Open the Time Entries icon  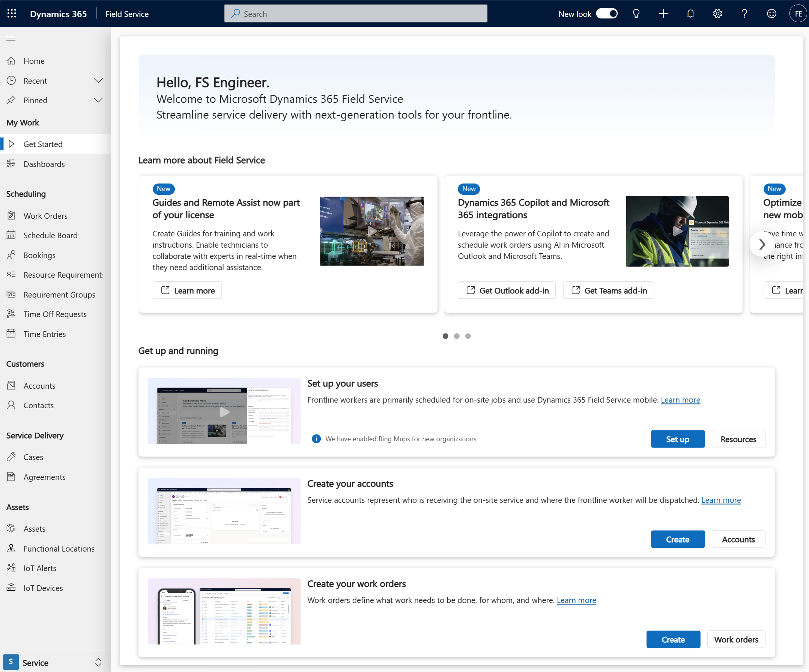12,333
